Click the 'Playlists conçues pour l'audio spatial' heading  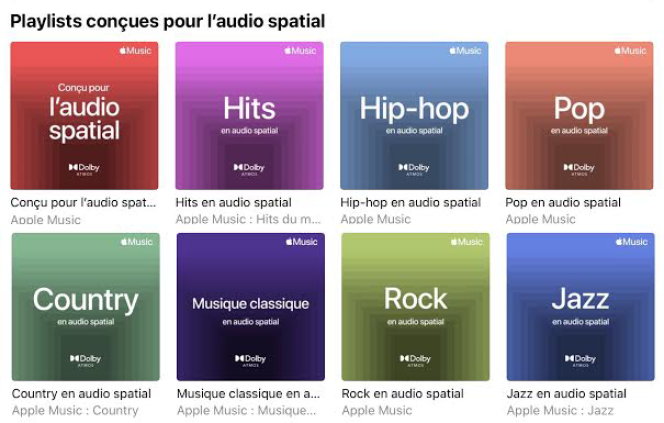click(168, 21)
